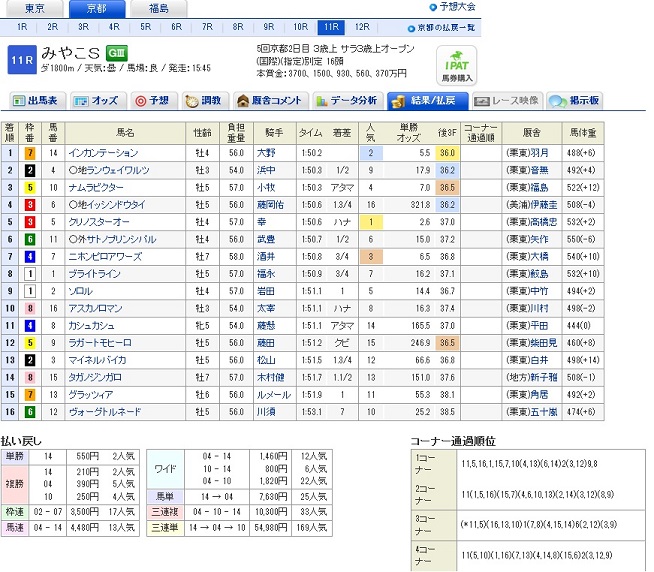Select race 1R in the race bar
Image resolution: width=654 pixels, height=572 pixels.
(21, 27)
